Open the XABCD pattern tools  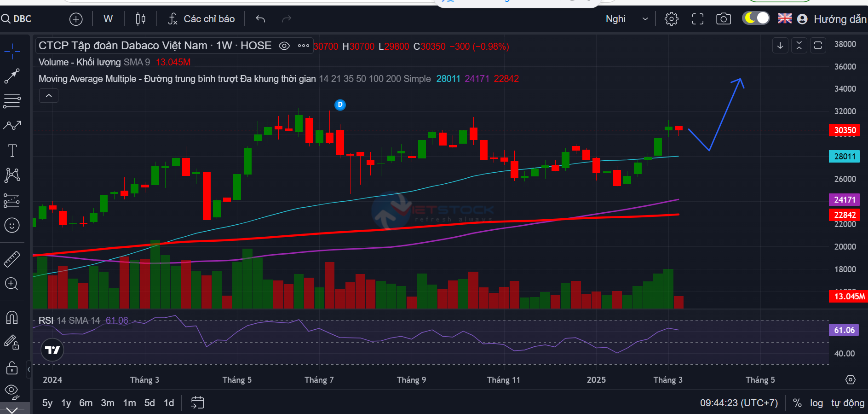(12, 175)
